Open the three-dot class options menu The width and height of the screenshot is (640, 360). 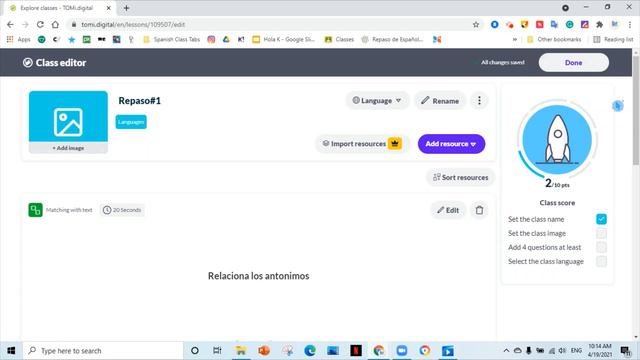coord(479,100)
